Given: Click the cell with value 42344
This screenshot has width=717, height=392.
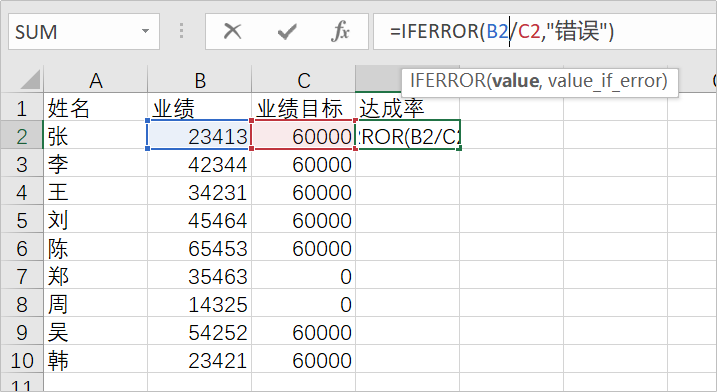Looking at the screenshot, I should coord(200,164).
